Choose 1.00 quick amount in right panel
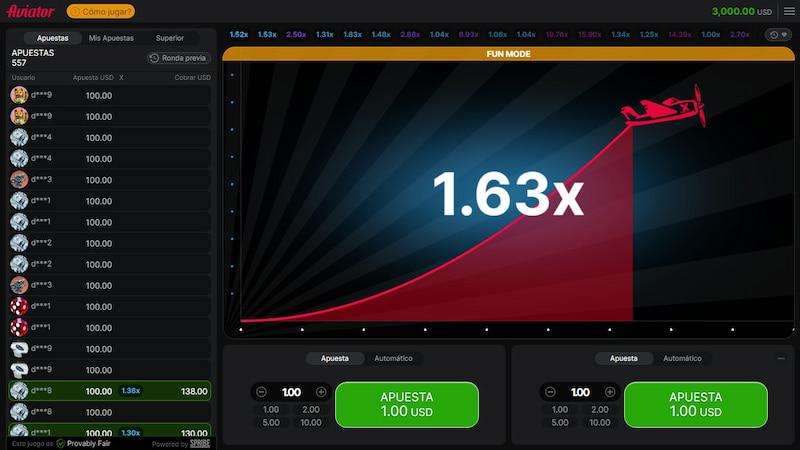 pos(560,410)
